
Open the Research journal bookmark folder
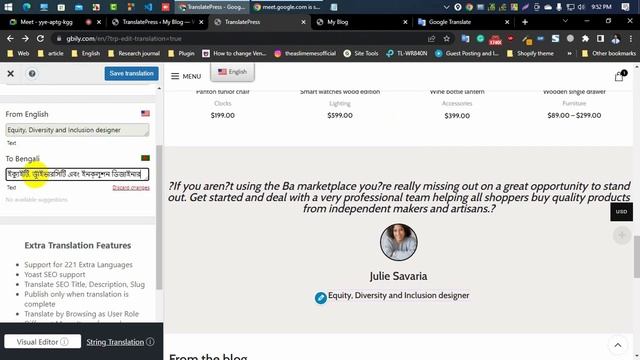[x=134, y=53]
